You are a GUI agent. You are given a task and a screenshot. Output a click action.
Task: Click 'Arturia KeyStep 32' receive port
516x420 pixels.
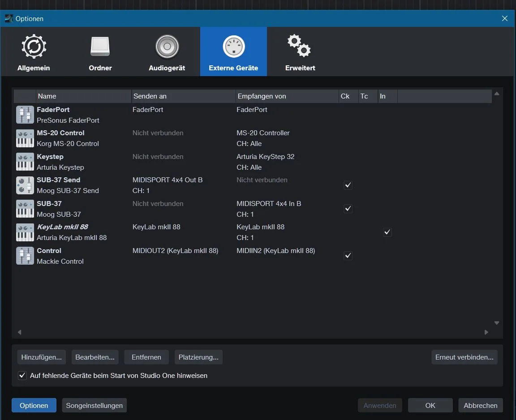pos(266,157)
